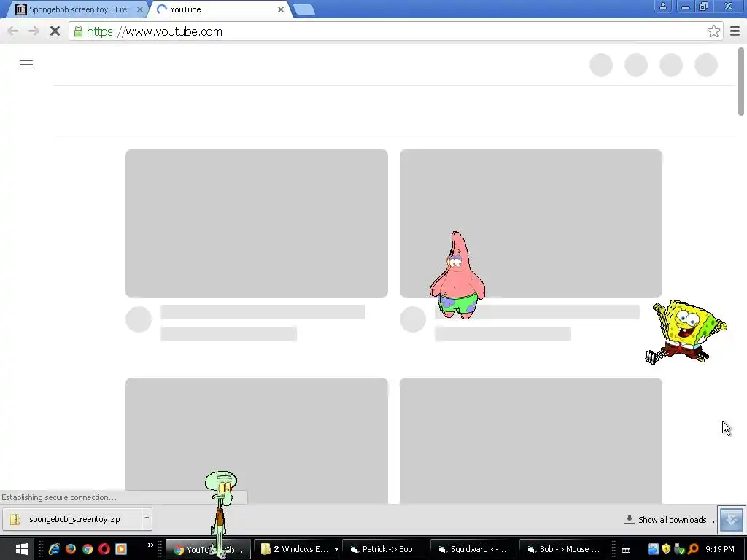Expand spongebob_screentoy.zip download options arrow
This screenshot has height=560, width=747.
coord(147,519)
